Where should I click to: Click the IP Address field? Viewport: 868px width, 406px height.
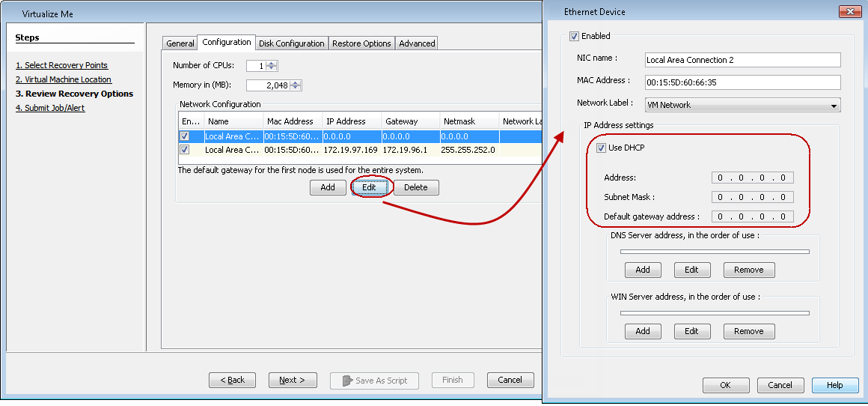[x=753, y=178]
